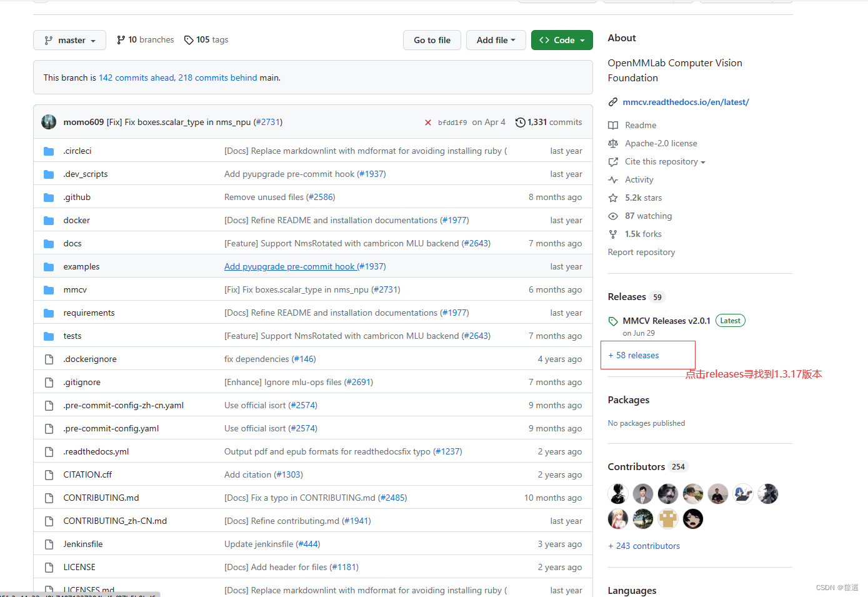Viewport: 868px width, 597px height.
Task: Open the examples folder icon
Action: tap(49, 266)
